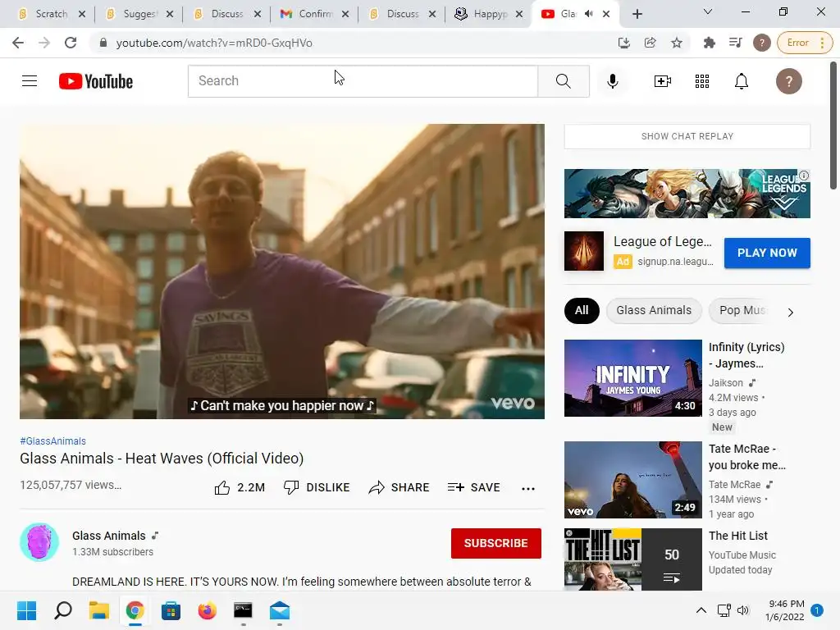
Task: Open 'The Hit List' title
Action: coord(737,536)
